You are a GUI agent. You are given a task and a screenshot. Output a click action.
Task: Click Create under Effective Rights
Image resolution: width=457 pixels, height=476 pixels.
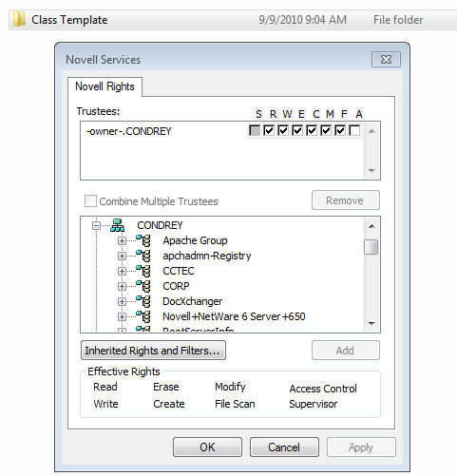pos(169,404)
